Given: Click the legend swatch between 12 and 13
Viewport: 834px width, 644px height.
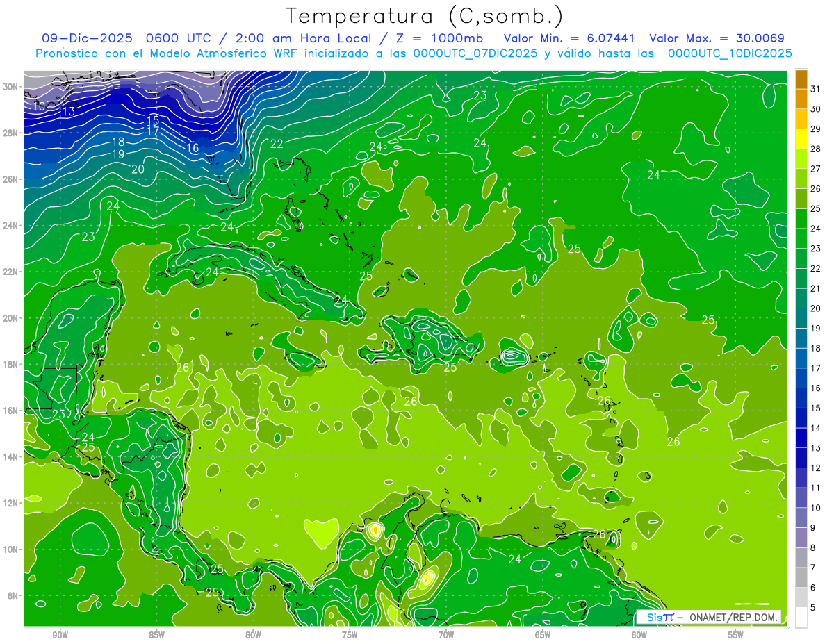Looking at the screenshot, I should [801, 458].
